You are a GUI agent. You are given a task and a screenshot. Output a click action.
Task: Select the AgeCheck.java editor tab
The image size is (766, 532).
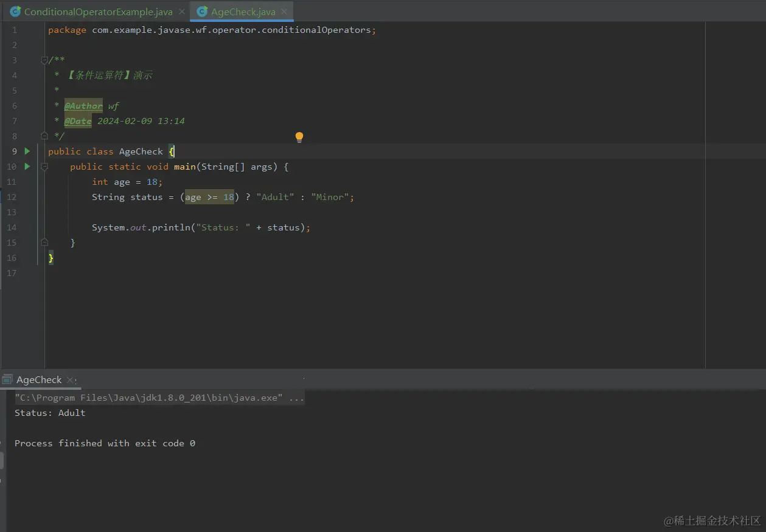point(243,12)
